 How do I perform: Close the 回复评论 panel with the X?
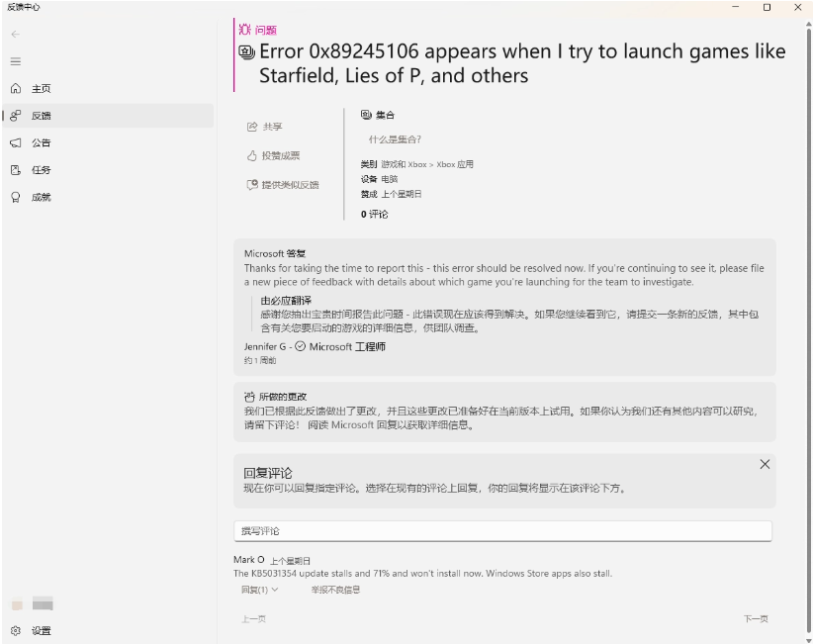click(764, 463)
